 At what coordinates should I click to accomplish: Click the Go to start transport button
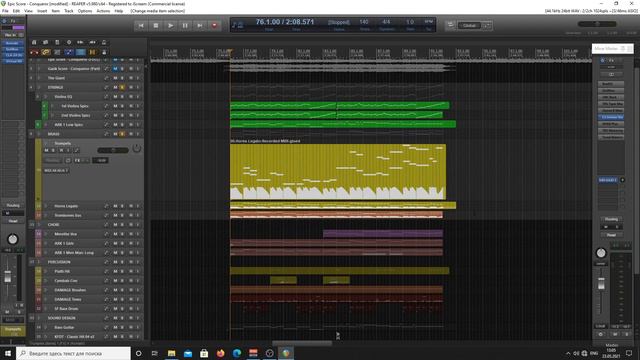click(x=141, y=25)
